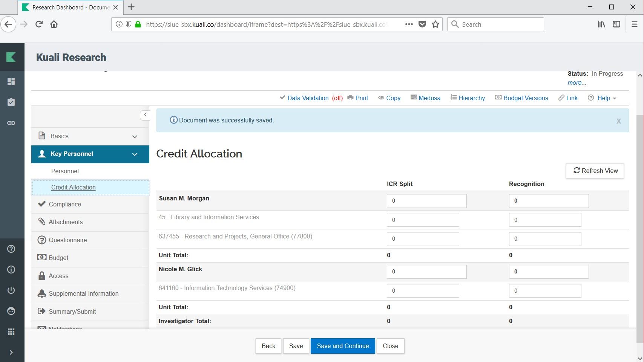Open the dashboard grid icon in left sidebar
Image resolution: width=644 pixels, height=362 pixels.
coord(11,82)
